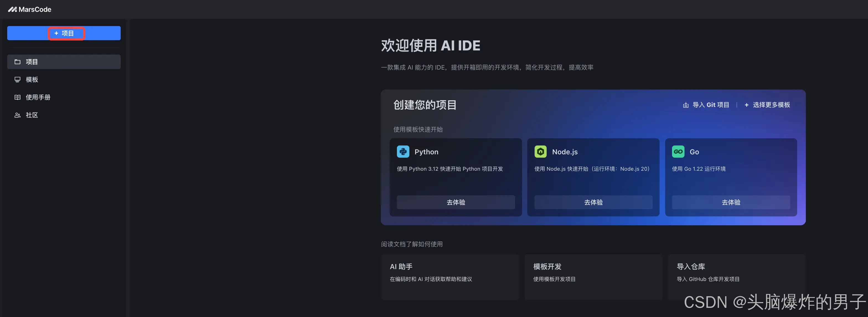The width and height of the screenshot is (868, 317).
Task: Click the MarsCode logo
Action: click(30, 9)
